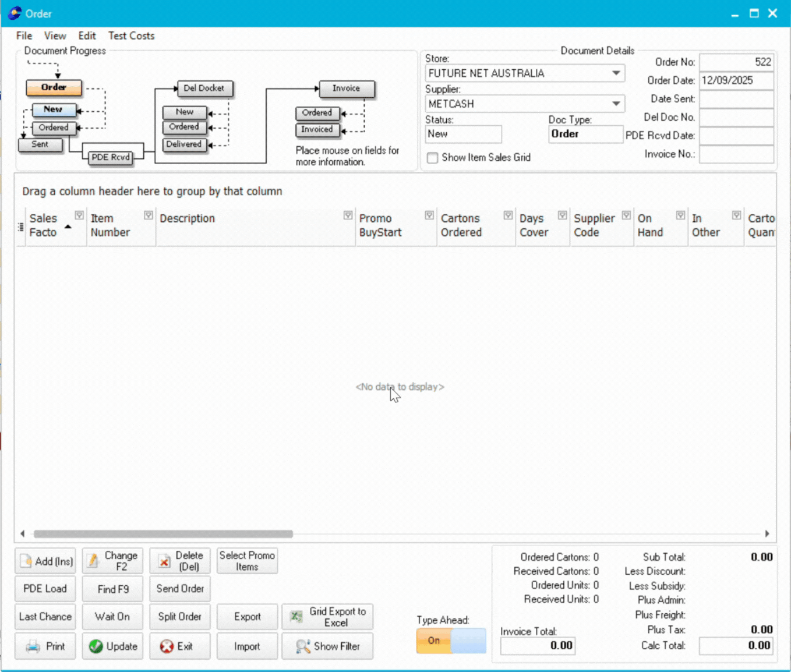Click the Add (Ins) icon button
This screenshot has width=791, height=672.
[25, 561]
